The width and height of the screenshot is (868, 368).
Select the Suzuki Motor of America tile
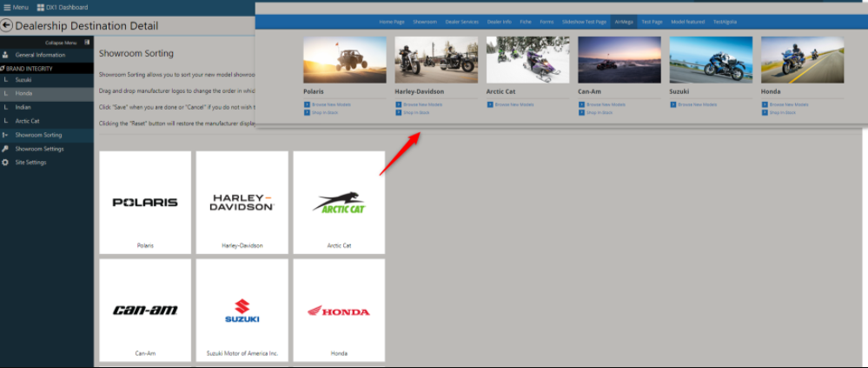pyautogui.click(x=242, y=311)
